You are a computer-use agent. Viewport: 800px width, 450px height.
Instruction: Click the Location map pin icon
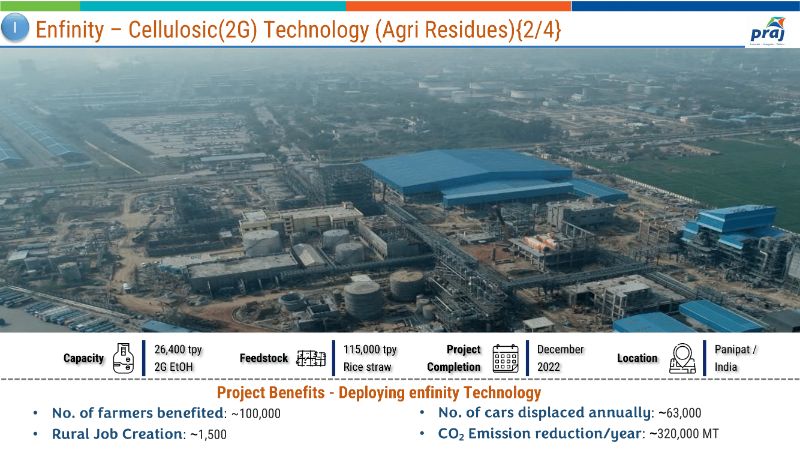682,358
